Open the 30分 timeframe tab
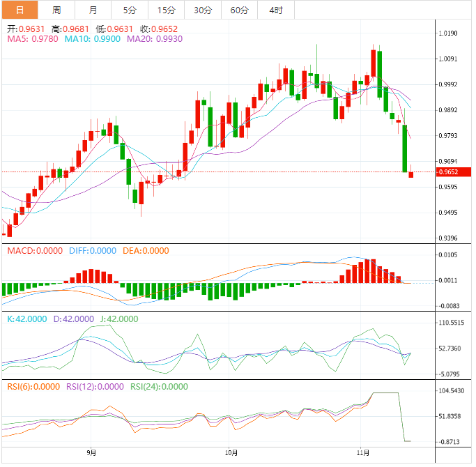The image size is (476, 467). (x=203, y=10)
